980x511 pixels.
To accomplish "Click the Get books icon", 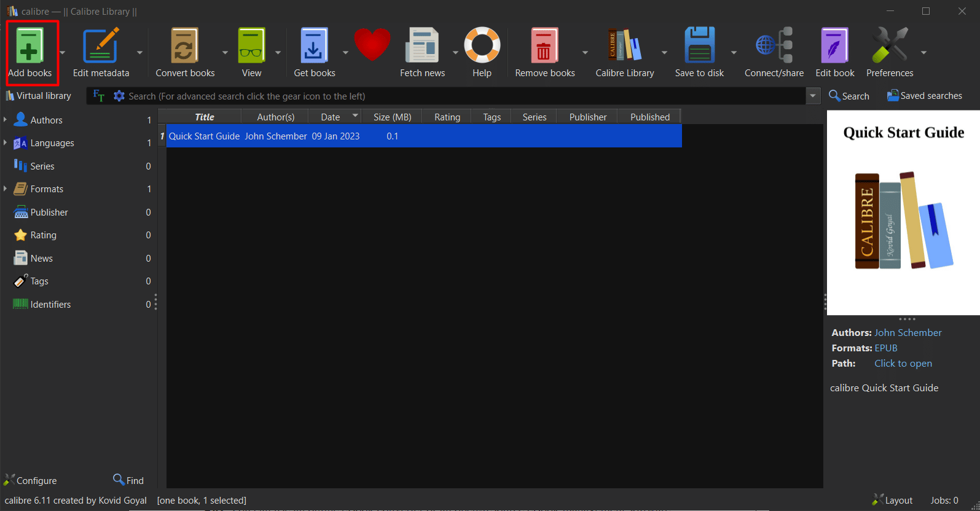I will [x=314, y=45].
